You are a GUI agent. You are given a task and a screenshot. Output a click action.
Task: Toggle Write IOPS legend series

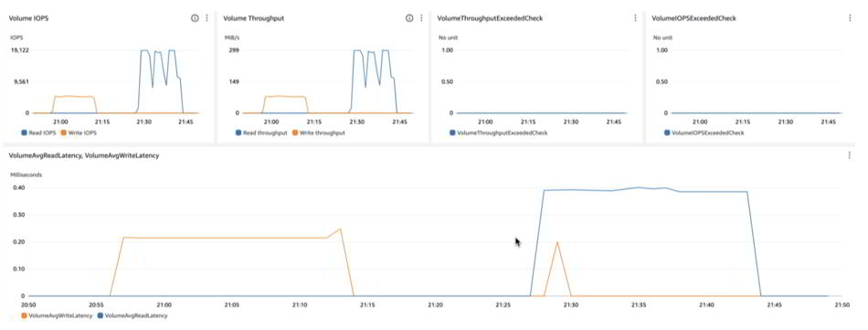point(75,133)
